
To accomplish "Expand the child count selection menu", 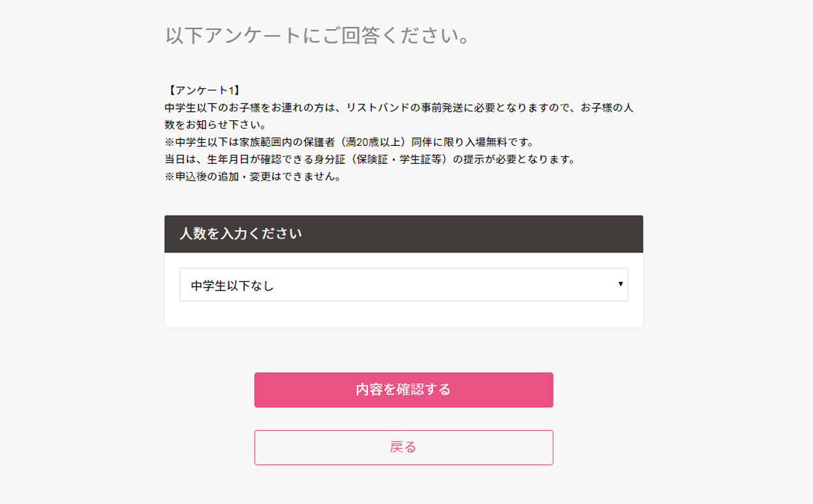I will 403,283.
